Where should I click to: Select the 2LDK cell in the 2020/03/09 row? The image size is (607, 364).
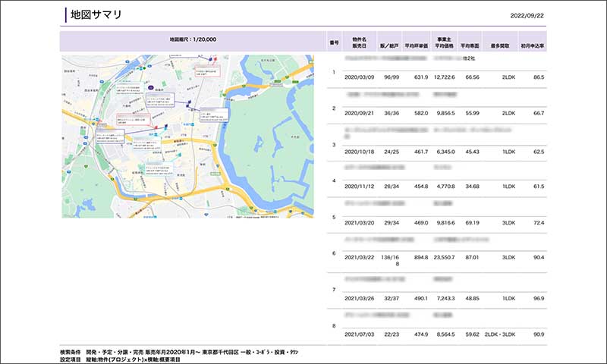pos(508,77)
